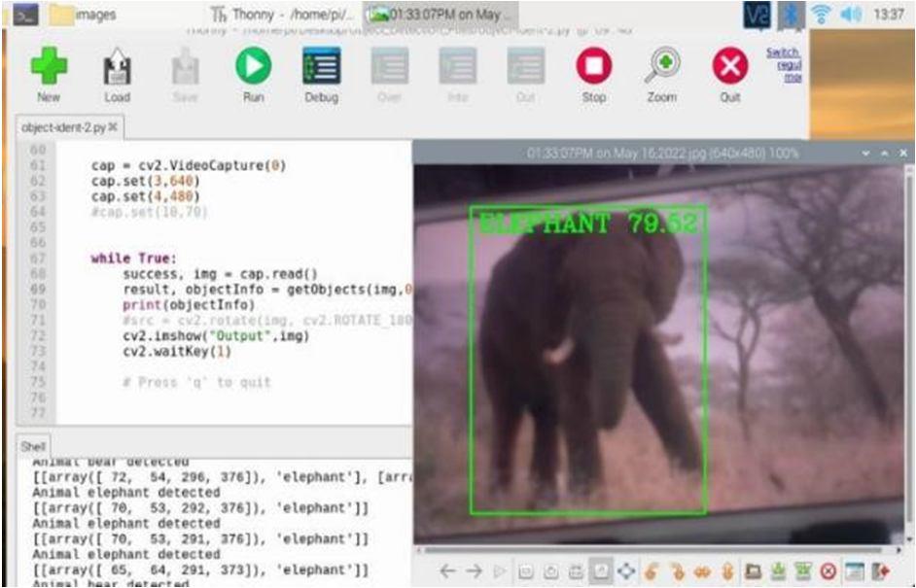Image resolution: width=916 pixels, height=588 pixels.
Task: Open the terminal from the taskbar
Action: pyautogui.click(x=25, y=14)
